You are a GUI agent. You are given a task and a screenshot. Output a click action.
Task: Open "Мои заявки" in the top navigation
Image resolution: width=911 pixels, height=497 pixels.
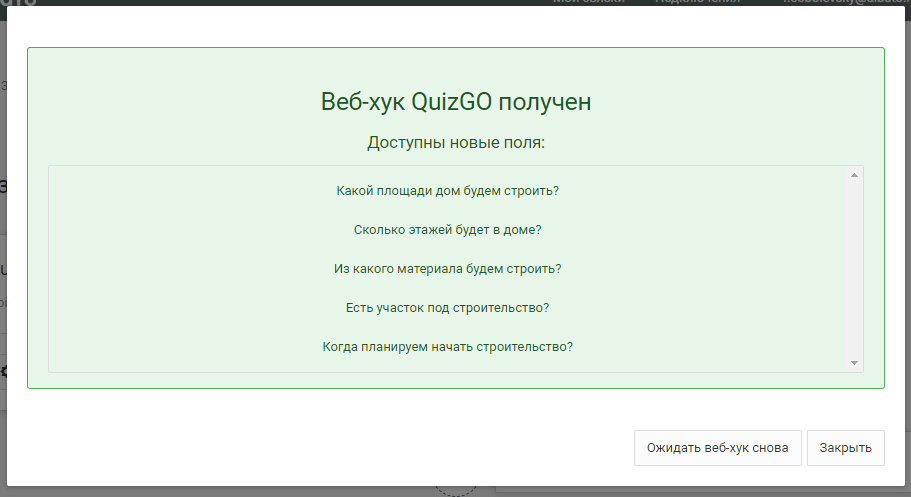(x=588, y=2)
